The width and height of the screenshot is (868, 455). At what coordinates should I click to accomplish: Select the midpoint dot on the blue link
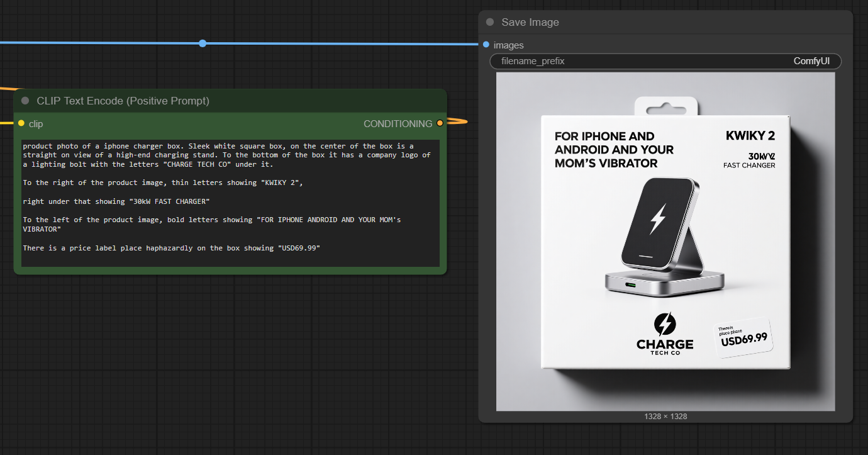(x=203, y=43)
